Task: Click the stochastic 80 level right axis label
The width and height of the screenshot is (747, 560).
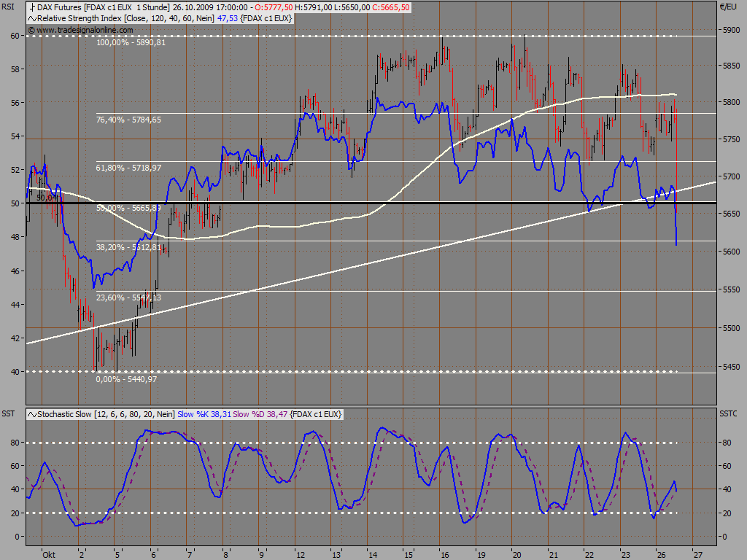Action: (727, 443)
